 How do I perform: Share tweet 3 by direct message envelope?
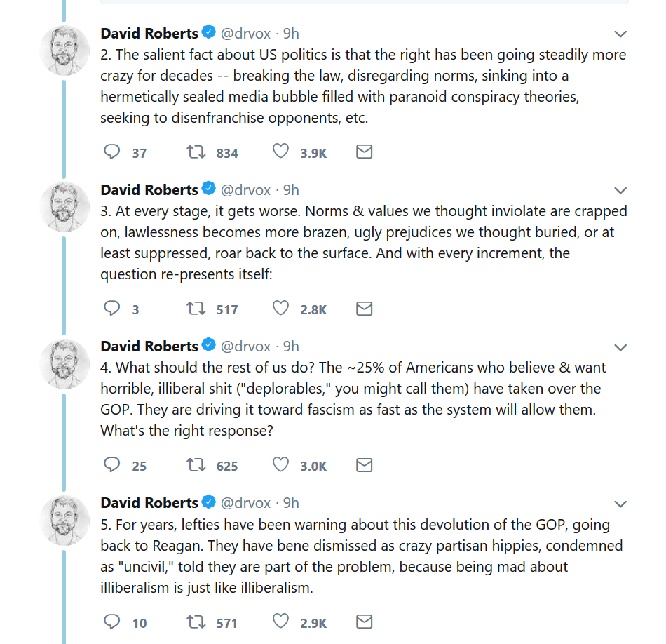click(x=364, y=309)
